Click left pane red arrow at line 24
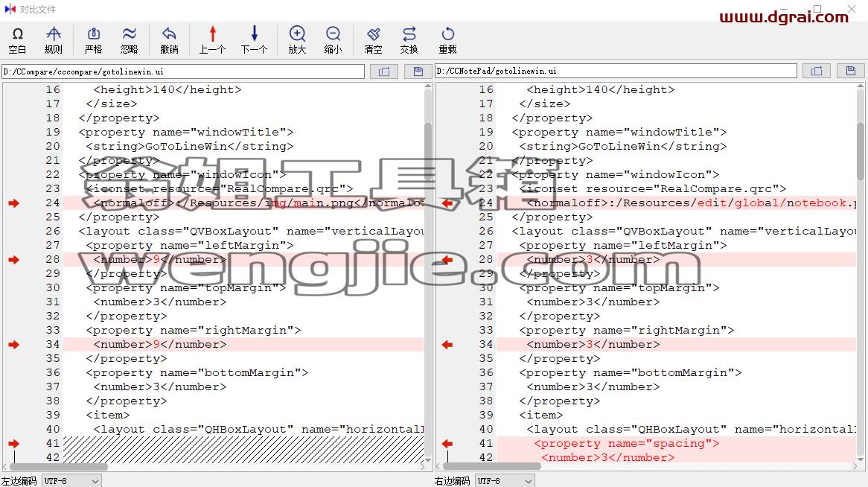This screenshot has height=487, width=868. (14, 203)
